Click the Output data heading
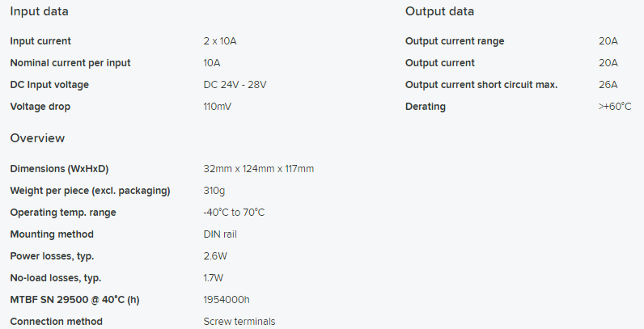644x329 pixels. coord(439,11)
